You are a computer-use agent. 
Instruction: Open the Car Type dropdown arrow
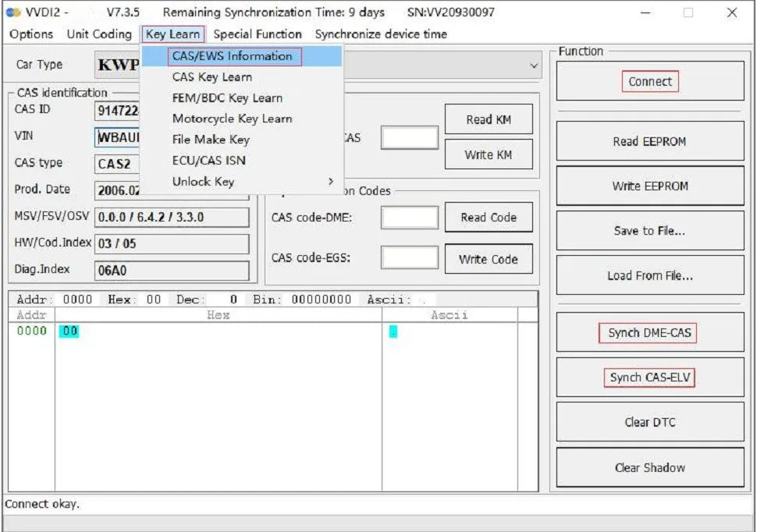534,66
